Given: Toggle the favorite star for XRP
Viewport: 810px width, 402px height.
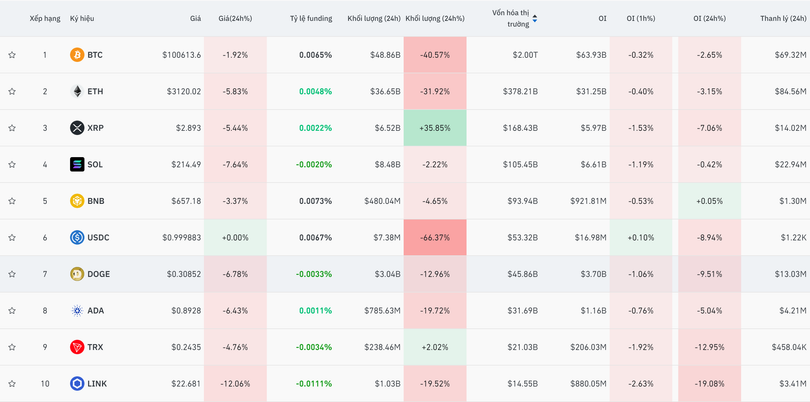Looking at the screenshot, I should click(12, 128).
